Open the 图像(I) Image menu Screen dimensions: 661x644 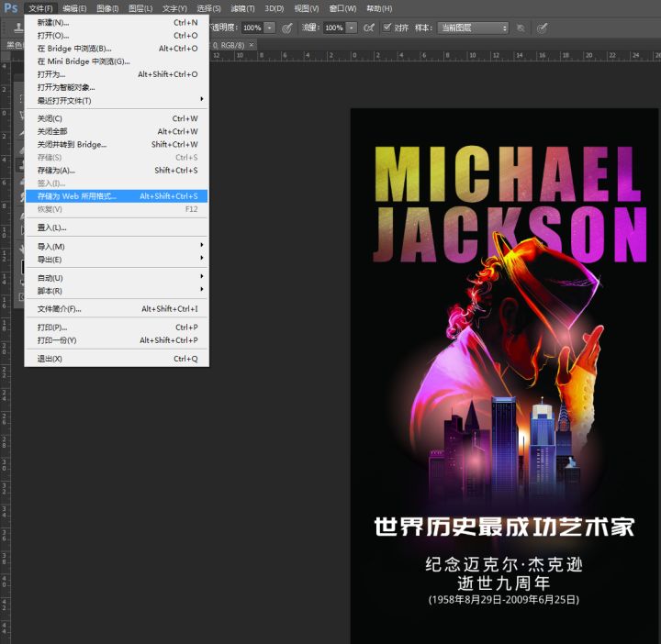pyautogui.click(x=107, y=8)
